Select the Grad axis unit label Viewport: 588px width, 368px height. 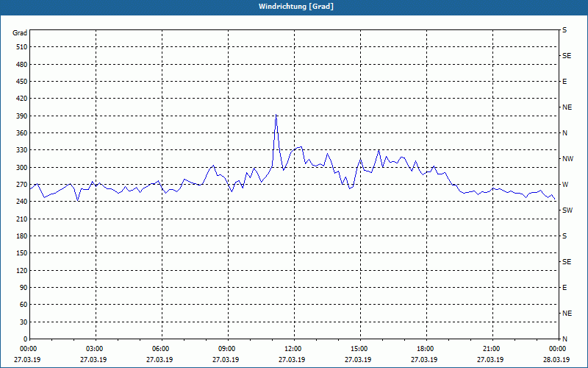20,33
